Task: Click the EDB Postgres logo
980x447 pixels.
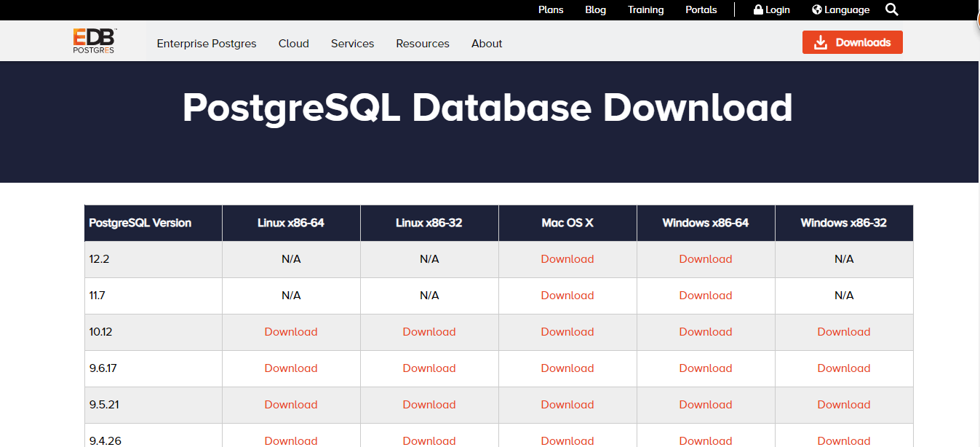Action: (x=95, y=41)
